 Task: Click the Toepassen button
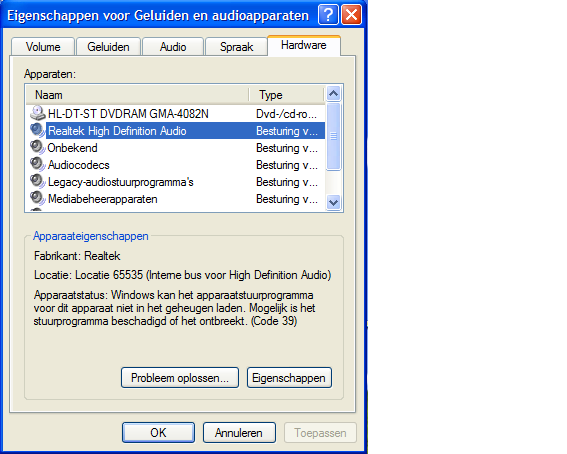[320, 432]
